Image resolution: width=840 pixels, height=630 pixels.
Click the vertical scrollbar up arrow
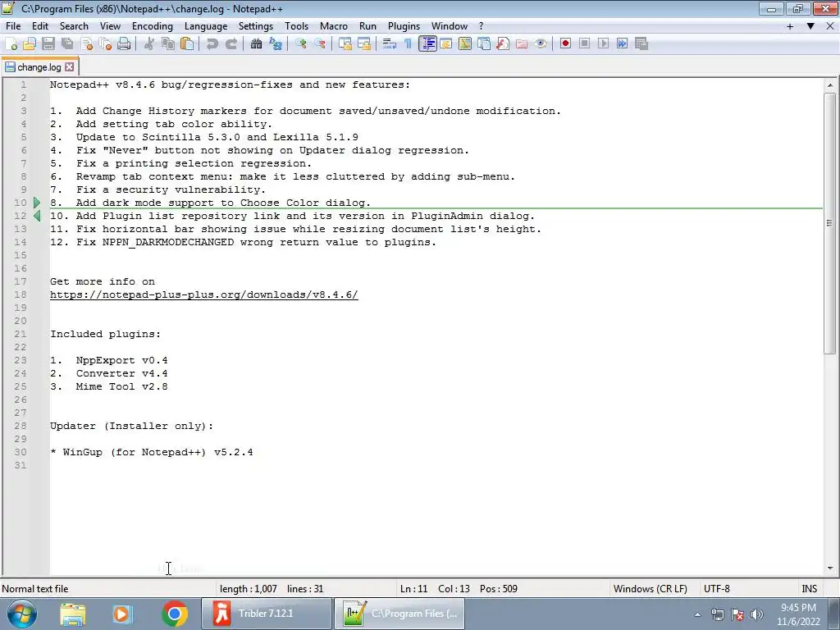(830, 85)
